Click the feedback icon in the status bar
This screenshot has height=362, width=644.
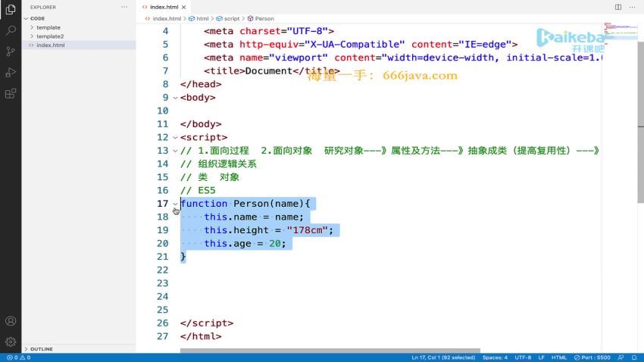[x=621, y=357]
